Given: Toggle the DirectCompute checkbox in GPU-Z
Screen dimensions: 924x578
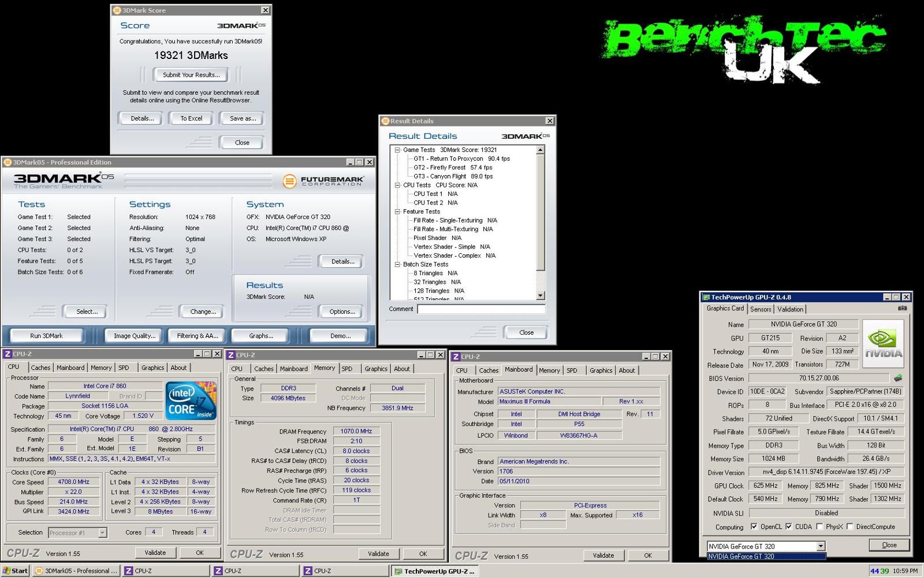Looking at the screenshot, I should pyautogui.click(x=850, y=527).
